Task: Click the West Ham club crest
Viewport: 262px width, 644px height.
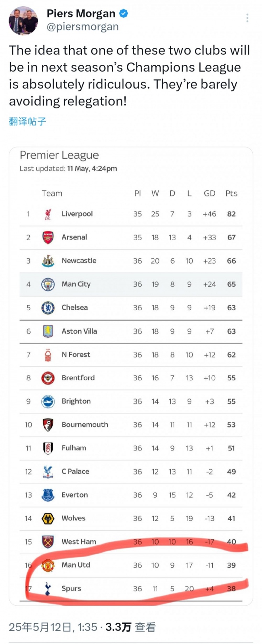Action: [48, 542]
